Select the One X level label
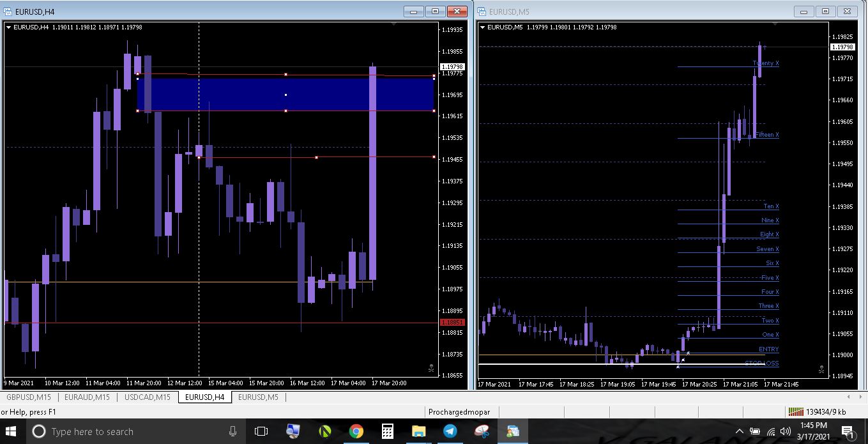The image size is (868, 444). [x=770, y=335]
